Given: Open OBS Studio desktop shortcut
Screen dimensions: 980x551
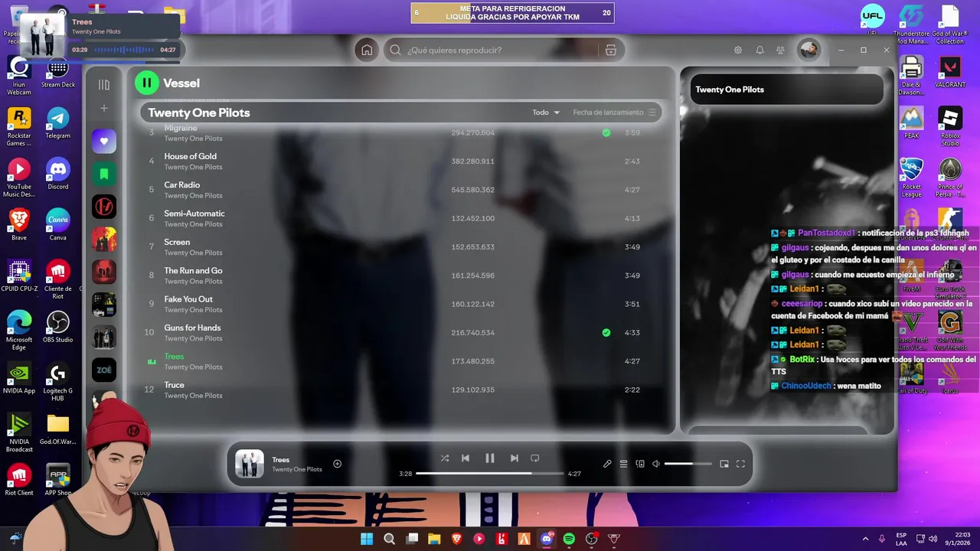Looking at the screenshot, I should [58, 327].
